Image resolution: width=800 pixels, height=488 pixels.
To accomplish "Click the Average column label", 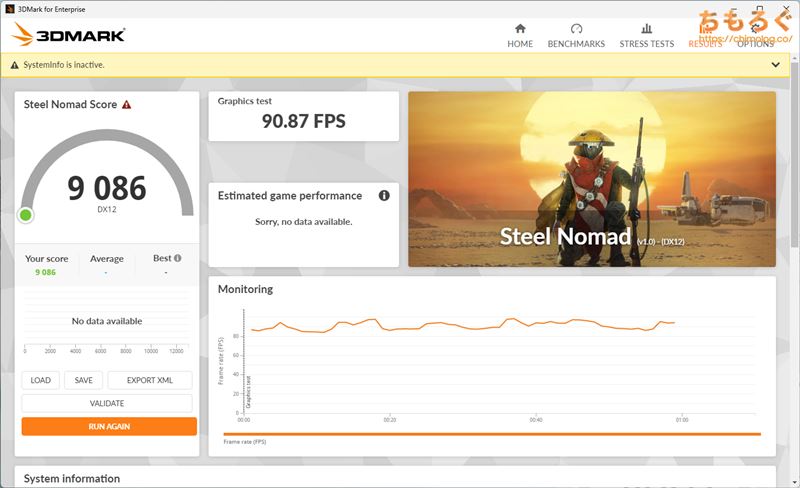I will tap(107, 259).
